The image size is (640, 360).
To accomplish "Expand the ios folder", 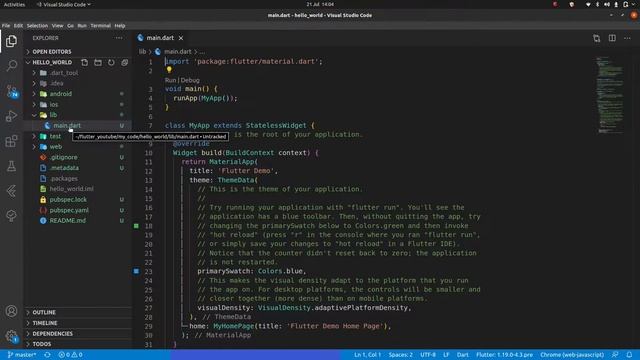I will [x=53, y=104].
